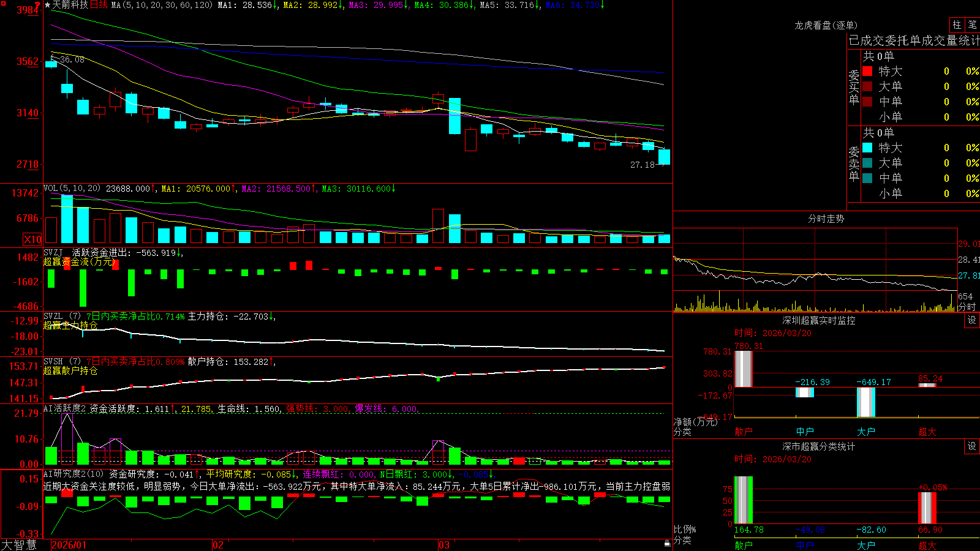980x551 pixels.
Task: Click the 02 month marker on date axis
Action: click(218, 545)
